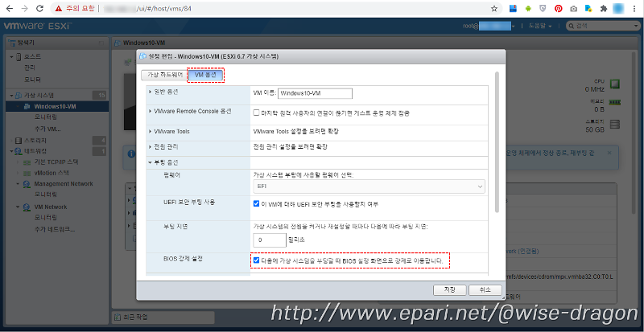Open the Help dropdown menu
The height and width of the screenshot is (332, 644).
[539, 26]
